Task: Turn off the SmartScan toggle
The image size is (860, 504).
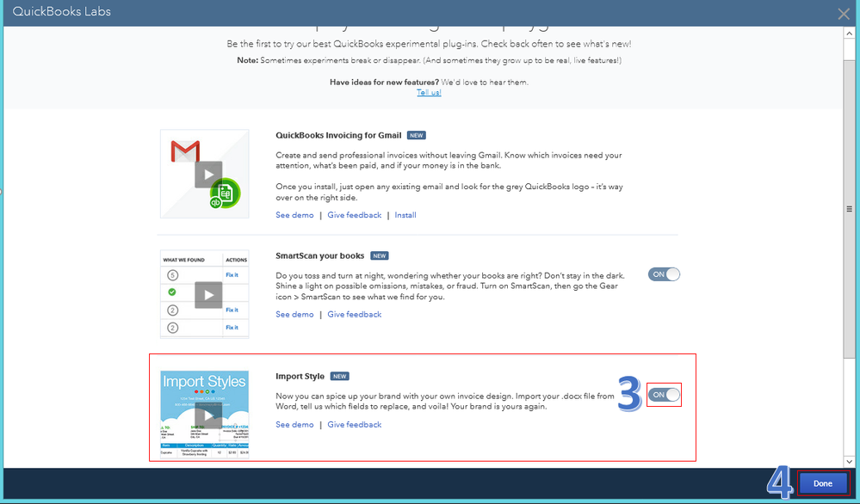Action: click(x=665, y=274)
